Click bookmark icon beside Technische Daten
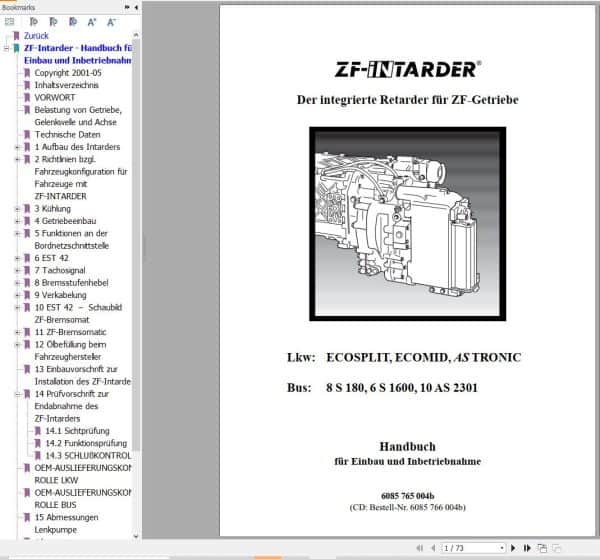This screenshot has height=559, width=600. click(x=27, y=134)
